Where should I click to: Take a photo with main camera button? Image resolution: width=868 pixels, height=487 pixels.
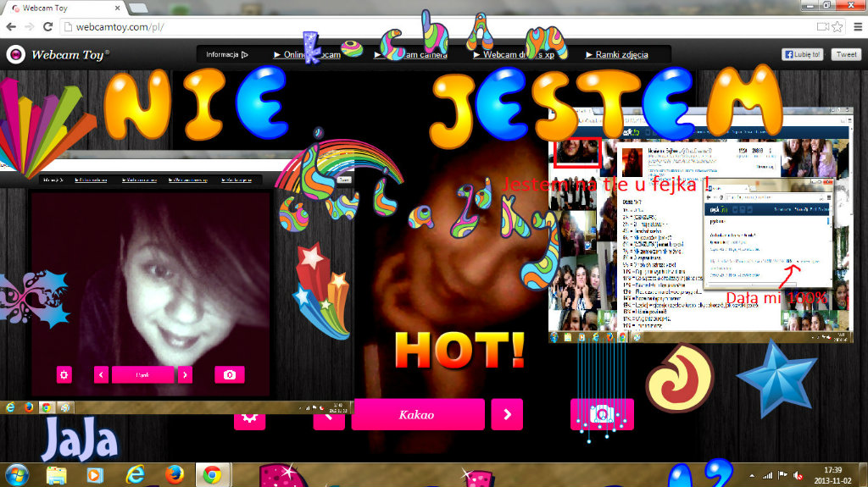(602, 414)
